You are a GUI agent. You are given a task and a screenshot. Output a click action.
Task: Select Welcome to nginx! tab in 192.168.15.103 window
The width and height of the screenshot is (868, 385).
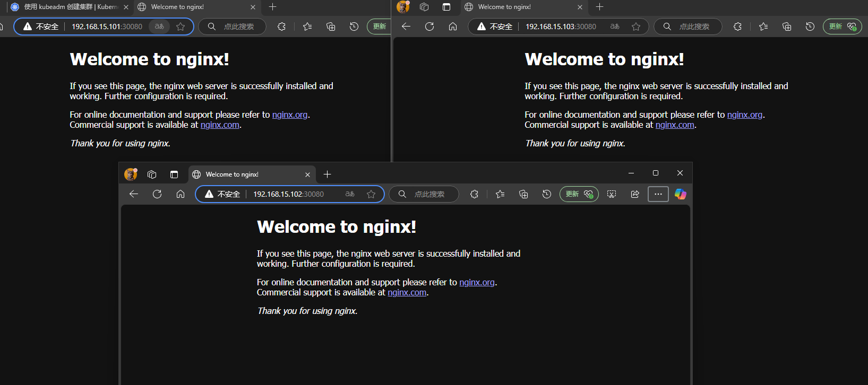pyautogui.click(x=524, y=7)
